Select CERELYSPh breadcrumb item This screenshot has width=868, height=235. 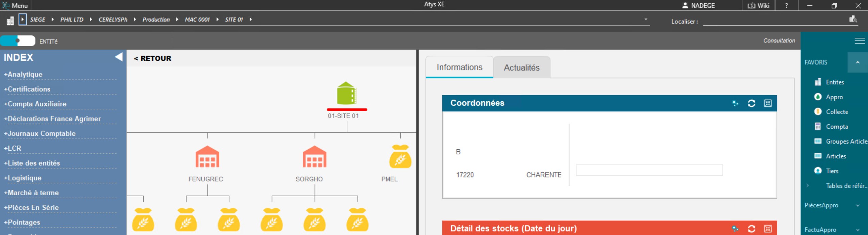113,20
